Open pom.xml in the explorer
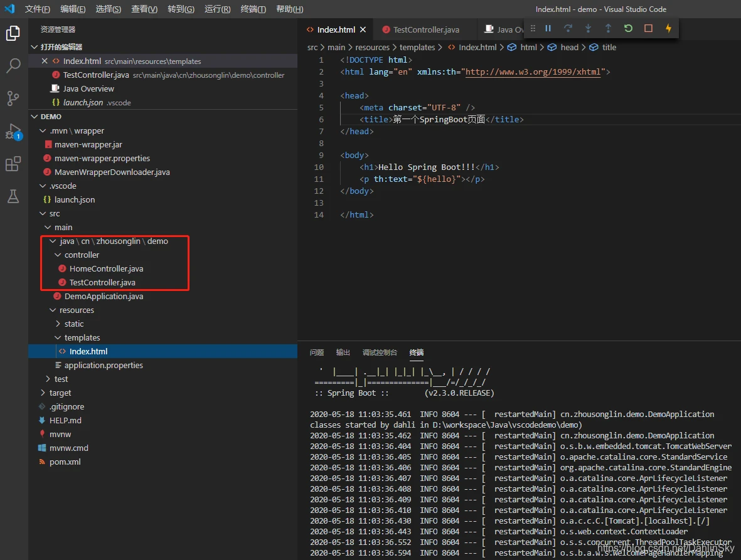This screenshot has height=560, width=741. click(65, 462)
